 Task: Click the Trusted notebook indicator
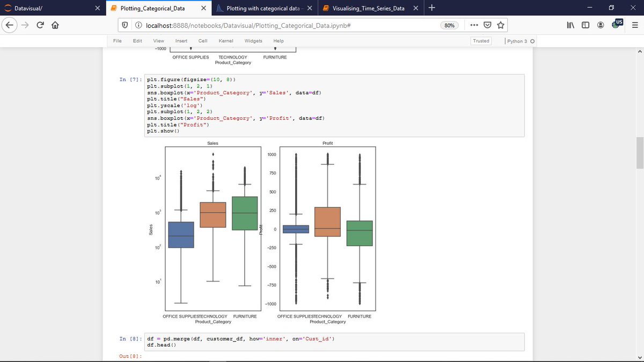pos(481,41)
